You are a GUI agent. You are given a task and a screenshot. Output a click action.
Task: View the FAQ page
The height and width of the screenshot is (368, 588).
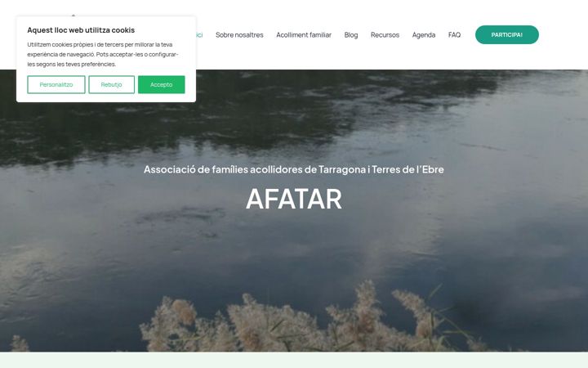coord(454,35)
